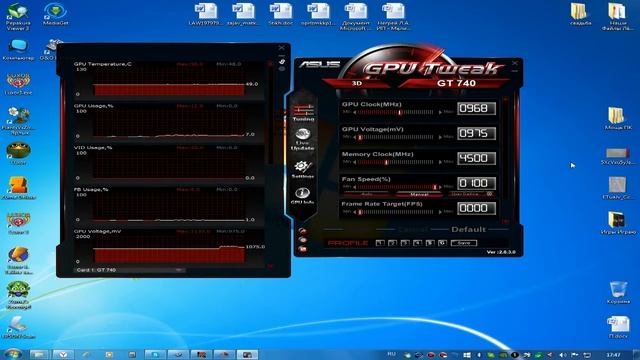Click the GPU Usage,% graph label
Image resolution: width=640 pixels, height=360 pixels.
tap(93, 106)
